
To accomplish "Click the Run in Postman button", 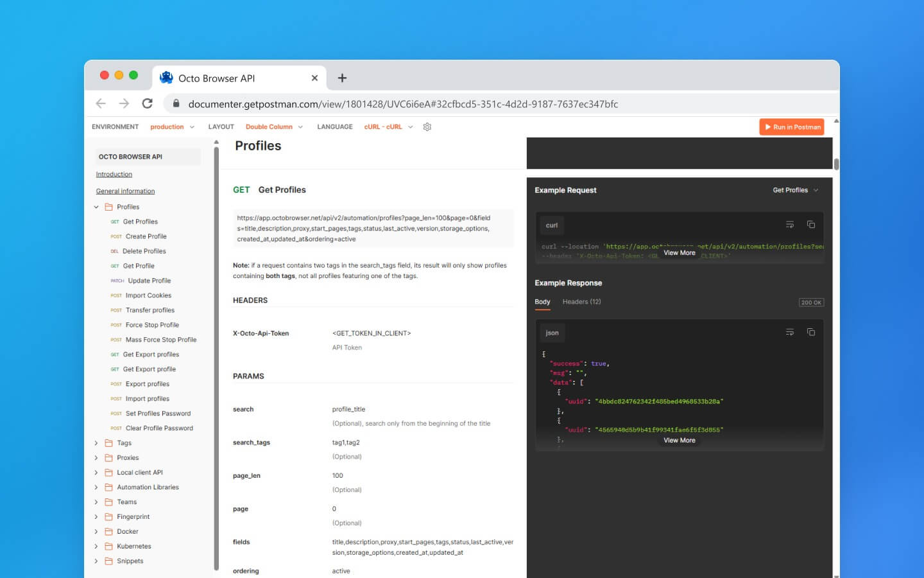I will [792, 127].
